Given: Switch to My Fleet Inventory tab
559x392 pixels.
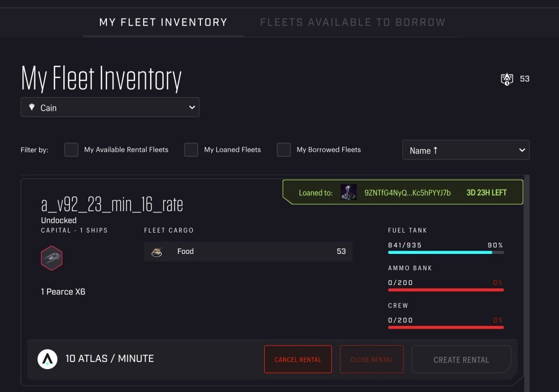Looking at the screenshot, I should (x=163, y=22).
